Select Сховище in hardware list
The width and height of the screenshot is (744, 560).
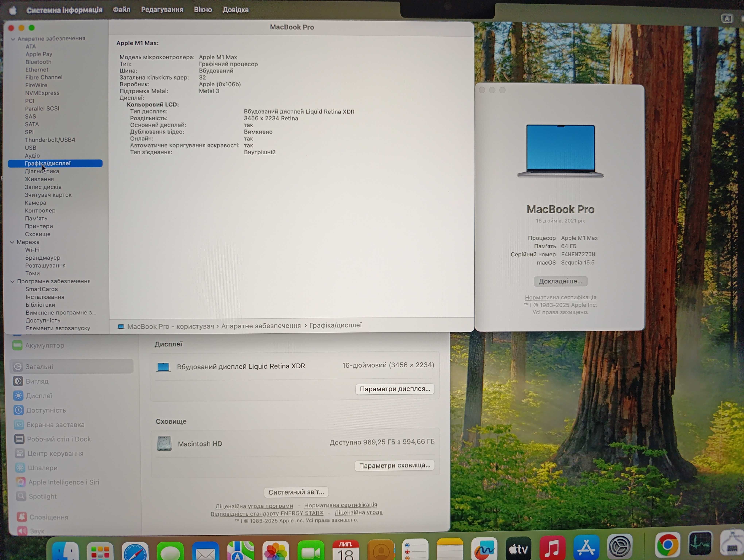(x=37, y=234)
